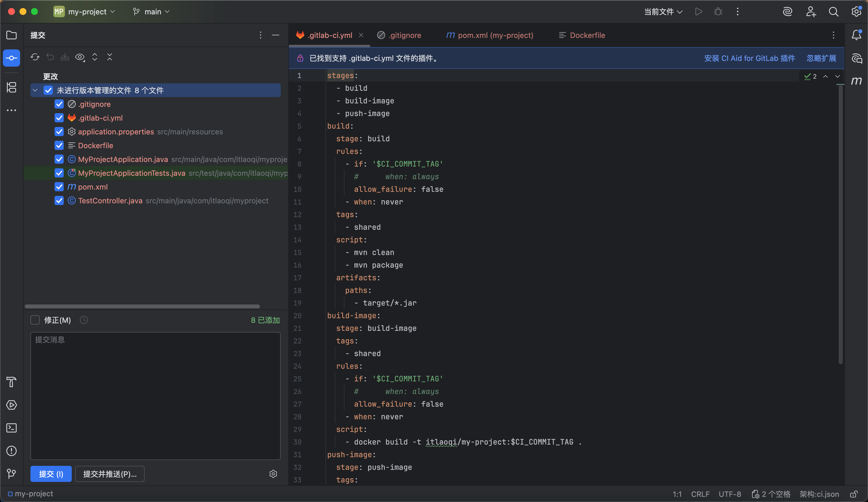Click the 提交并推送(P)... button

(110, 474)
